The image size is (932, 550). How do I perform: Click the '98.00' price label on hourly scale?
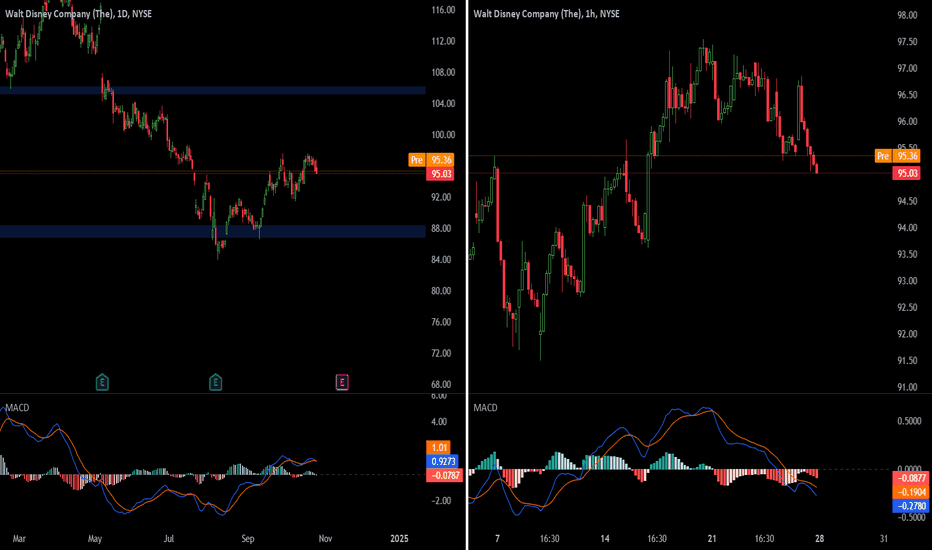[907, 15]
